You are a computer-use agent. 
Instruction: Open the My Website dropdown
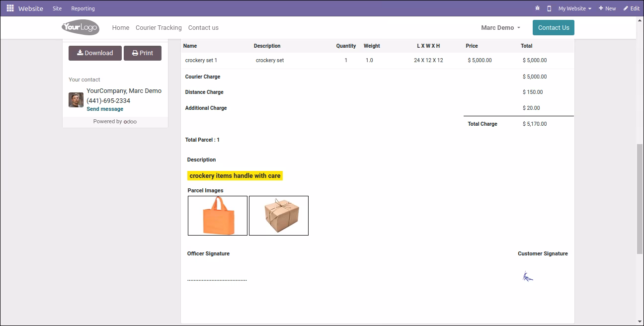[x=575, y=8]
